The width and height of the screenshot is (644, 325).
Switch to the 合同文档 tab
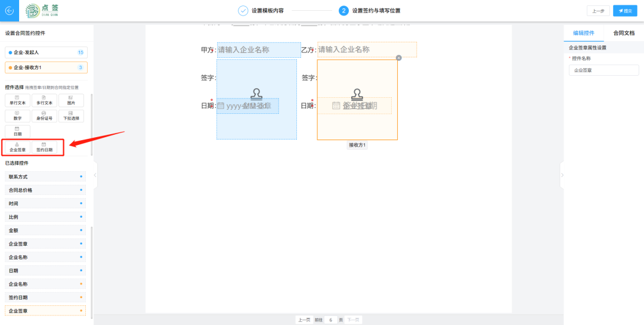[x=623, y=33]
